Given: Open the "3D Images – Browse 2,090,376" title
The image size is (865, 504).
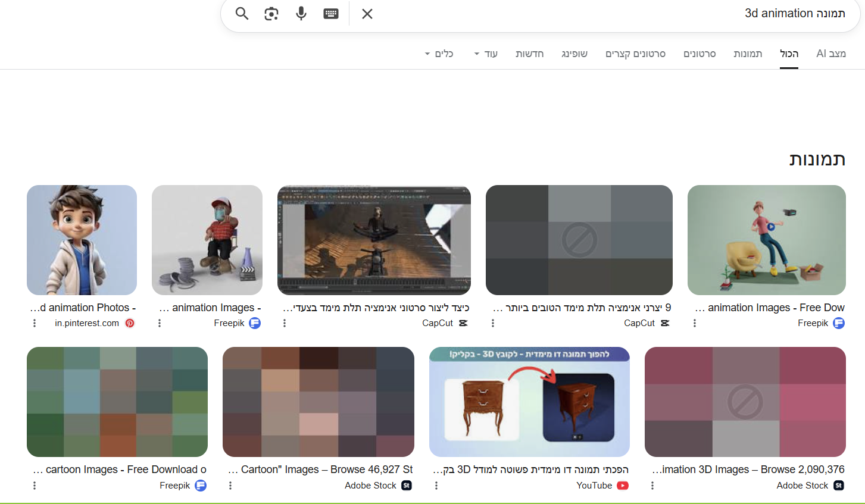Looking at the screenshot, I should (x=748, y=469).
